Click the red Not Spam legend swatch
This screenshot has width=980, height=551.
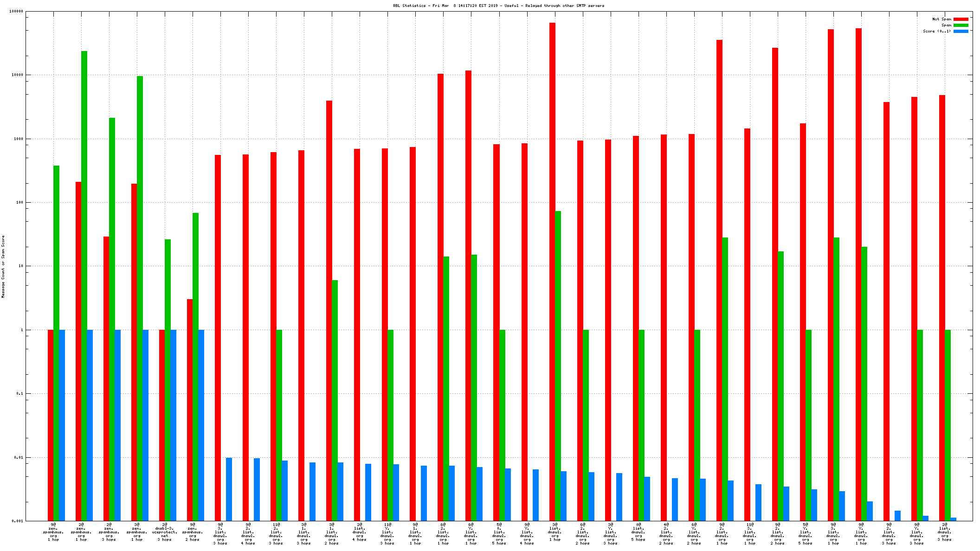[x=961, y=19]
